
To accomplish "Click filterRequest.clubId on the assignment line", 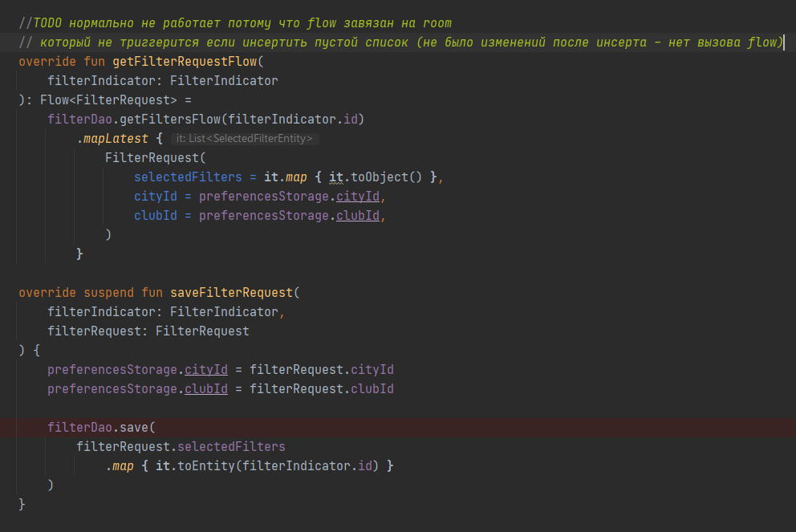I will [x=321, y=390].
